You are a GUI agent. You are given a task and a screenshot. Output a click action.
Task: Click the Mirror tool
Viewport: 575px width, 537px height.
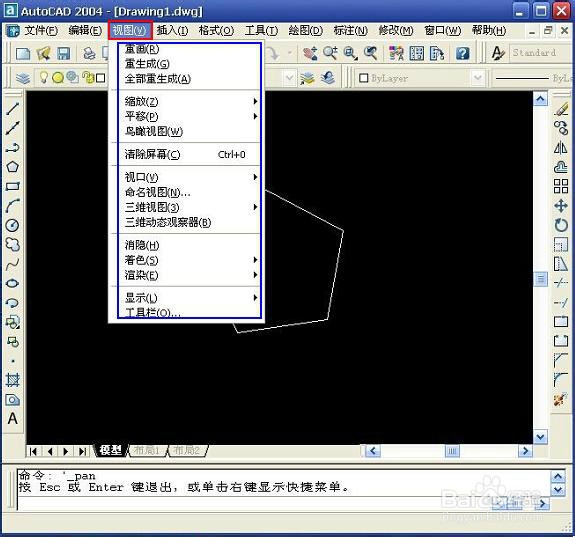tap(561, 147)
